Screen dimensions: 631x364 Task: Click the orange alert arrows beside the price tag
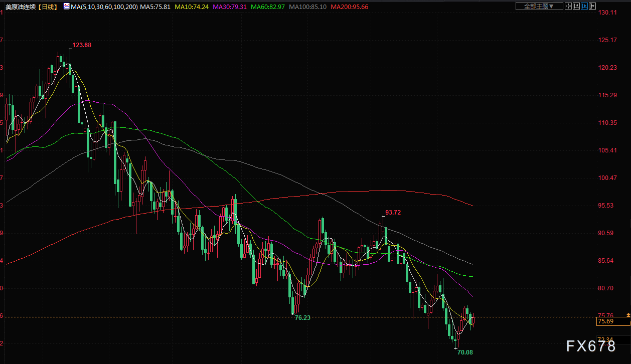(628, 315)
